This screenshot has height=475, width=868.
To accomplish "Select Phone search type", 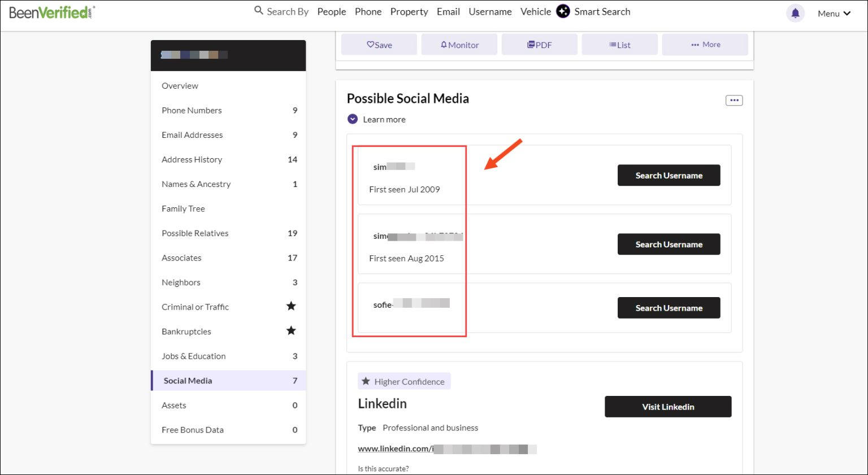I will (x=368, y=11).
